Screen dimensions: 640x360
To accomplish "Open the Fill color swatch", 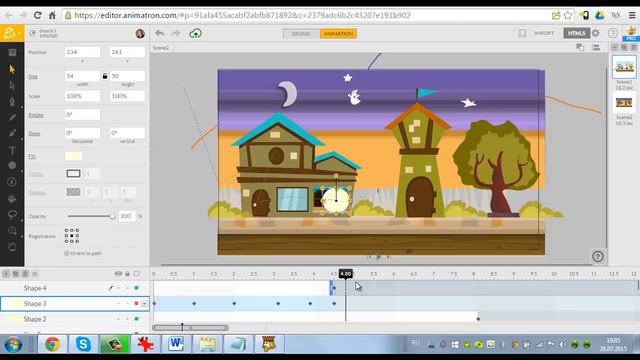I will (73, 156).
